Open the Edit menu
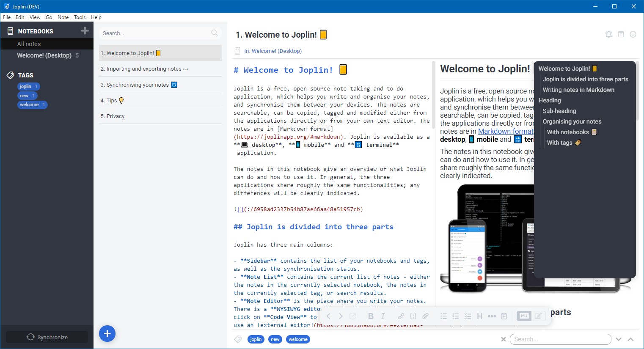The width and height of the screenshot is (644, 349). point(20,17)
